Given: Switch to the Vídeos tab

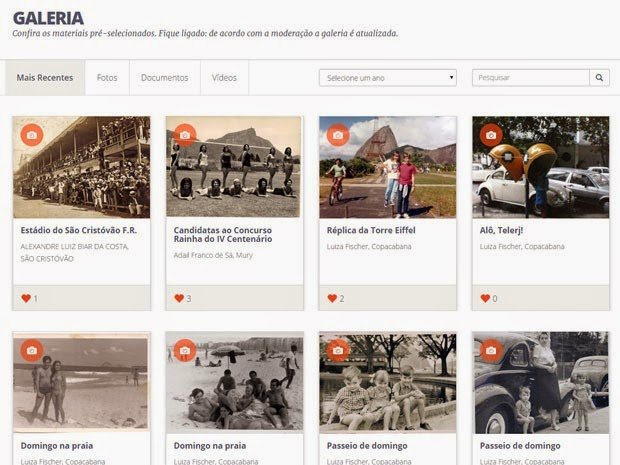Looking at the screenshot, I should [224, 78].
